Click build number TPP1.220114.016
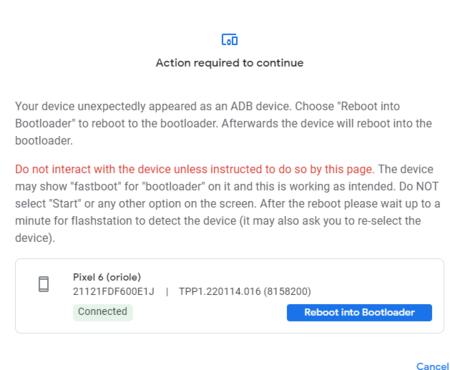 point(220,291)
